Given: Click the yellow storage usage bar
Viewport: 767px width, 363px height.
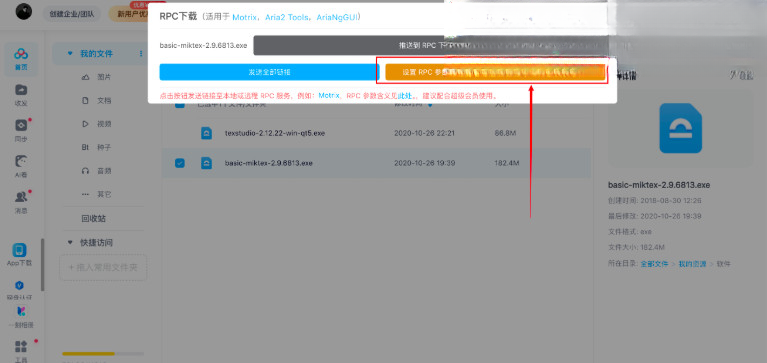Looking at the screenshot, I should pyautogui.click(x=88, y=353).
